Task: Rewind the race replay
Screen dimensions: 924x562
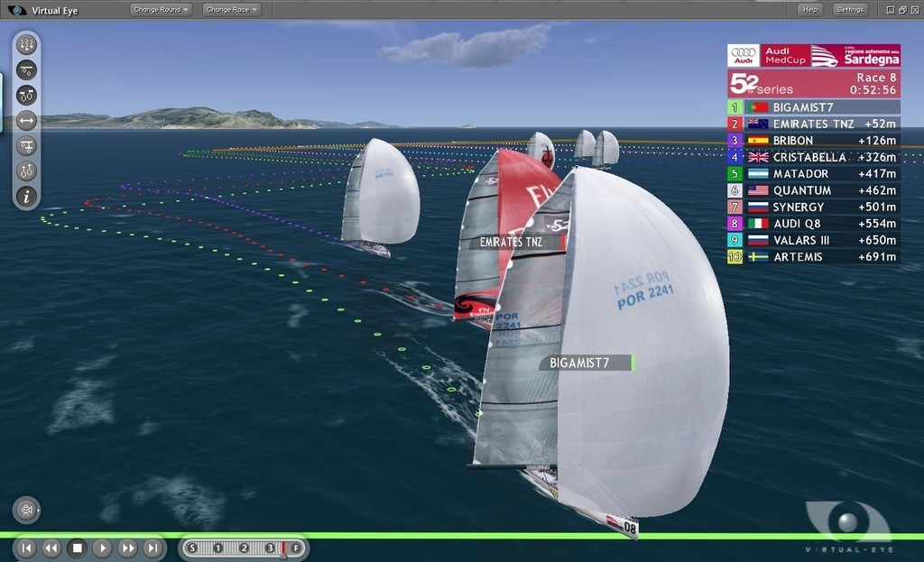Action: pyautogui.click(x=51, y=548)
